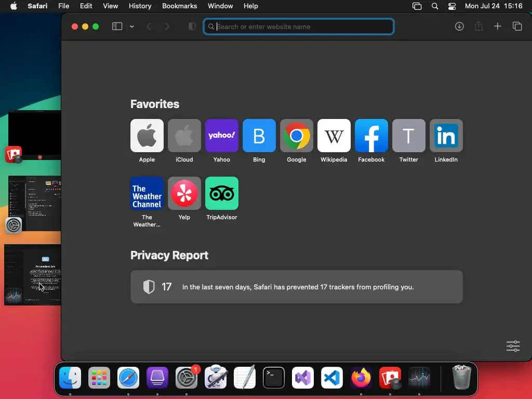This screenshot has width=532, height=399.
Task: Click the Favorites heading
Action: (x=155, y=104)
